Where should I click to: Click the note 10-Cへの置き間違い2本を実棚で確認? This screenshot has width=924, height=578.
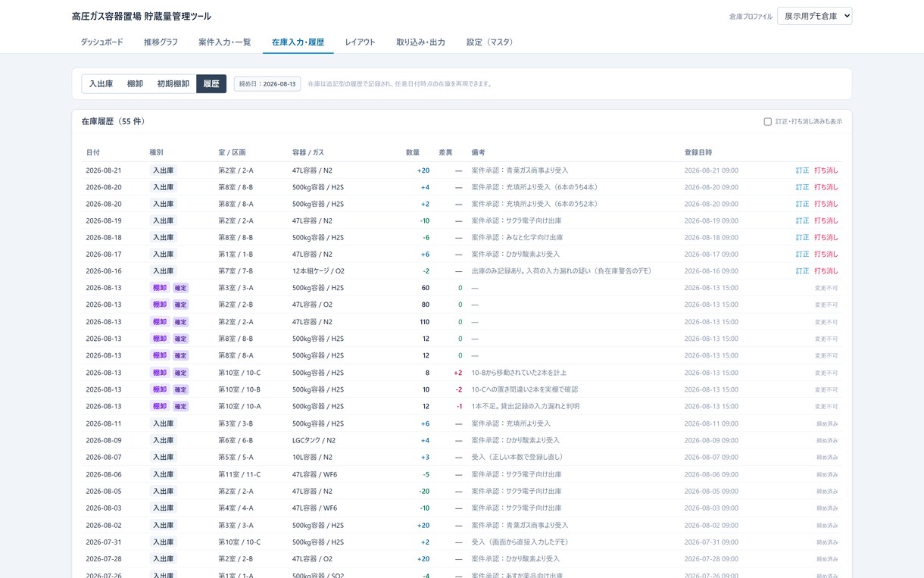(524, 389)
